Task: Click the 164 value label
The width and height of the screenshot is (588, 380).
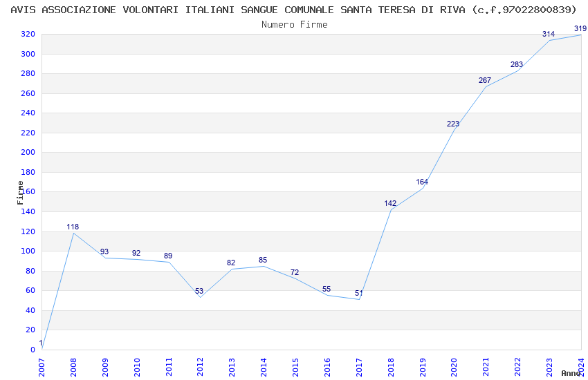Action: click(x=422, y=182)
